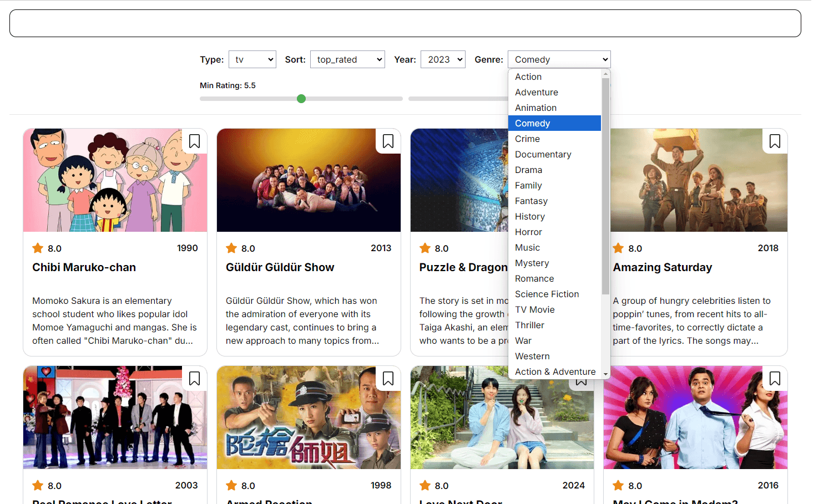Bookmark the Chibi Maruko-chan card

(194, 141)
